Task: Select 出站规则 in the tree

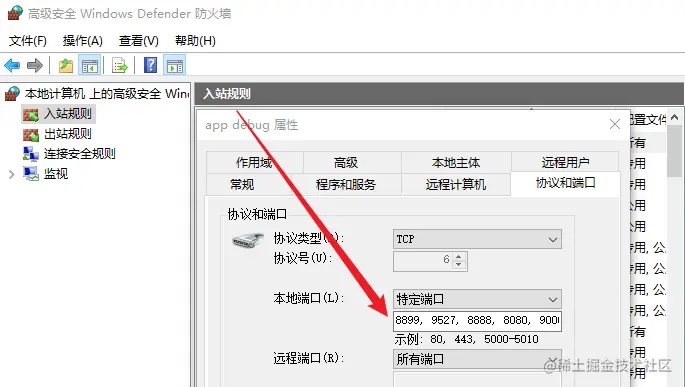Action: point(68,134)
